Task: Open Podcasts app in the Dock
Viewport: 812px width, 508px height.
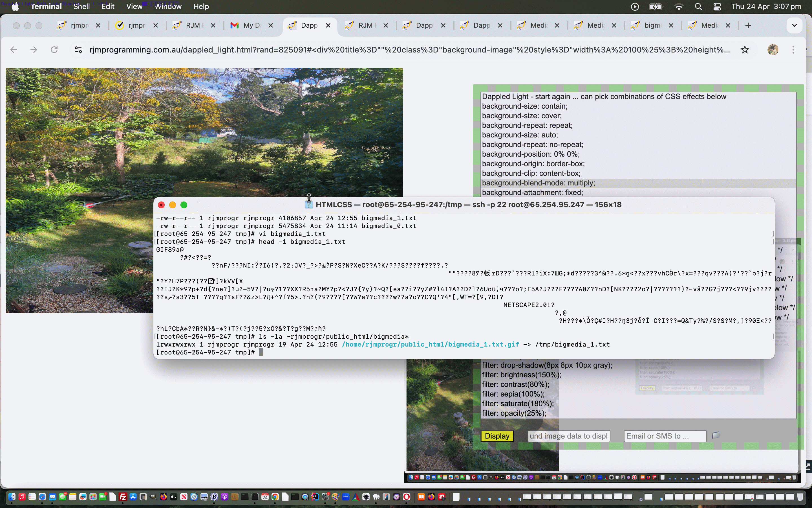Action: 224,497
